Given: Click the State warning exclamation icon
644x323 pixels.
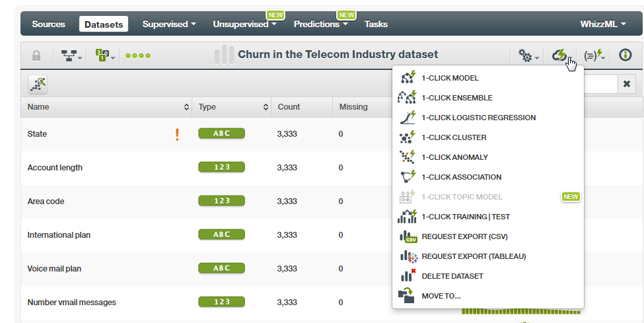Looking at the screenshot, I should coord(177,134).
